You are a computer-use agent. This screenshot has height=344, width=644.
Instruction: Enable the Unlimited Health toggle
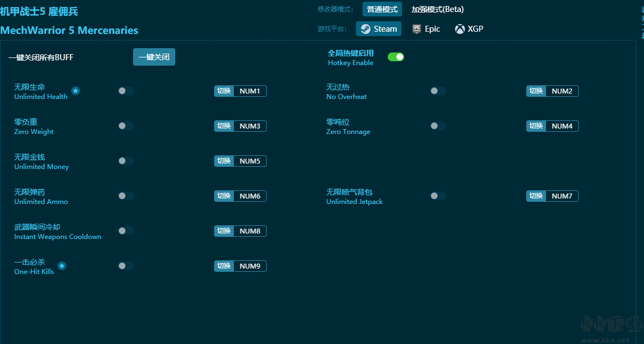125,91
